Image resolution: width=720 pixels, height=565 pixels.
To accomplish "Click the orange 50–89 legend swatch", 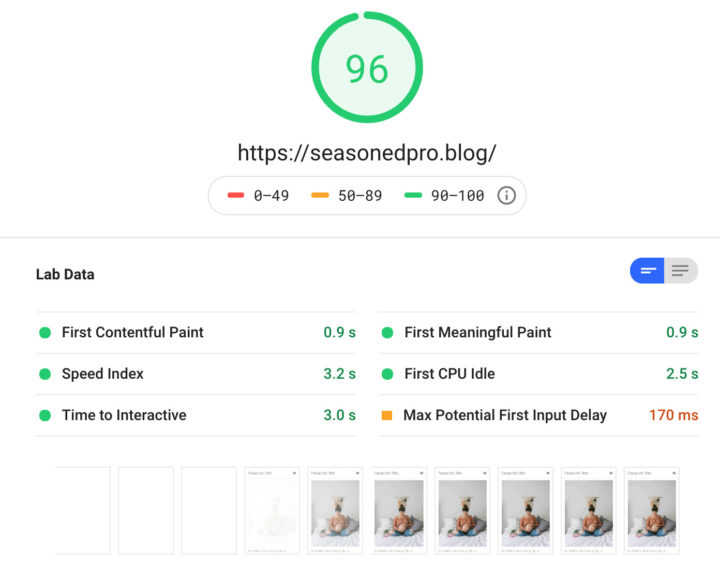I will (x=321, y=195).
